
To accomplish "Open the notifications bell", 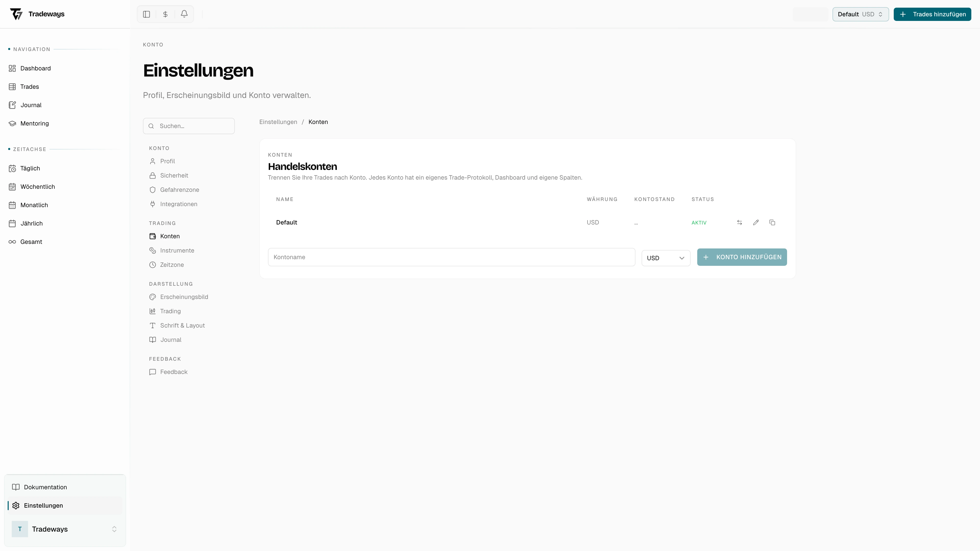I will [184, 14].
